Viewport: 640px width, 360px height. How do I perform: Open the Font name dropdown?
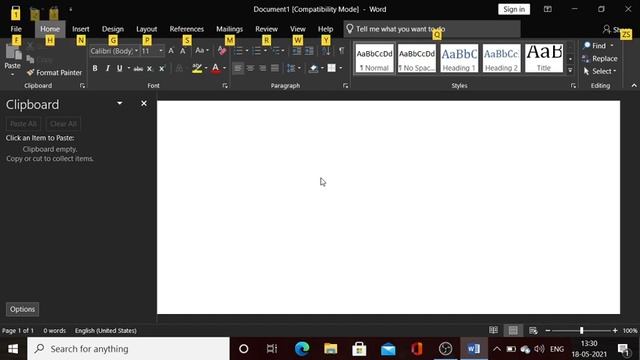136,51
